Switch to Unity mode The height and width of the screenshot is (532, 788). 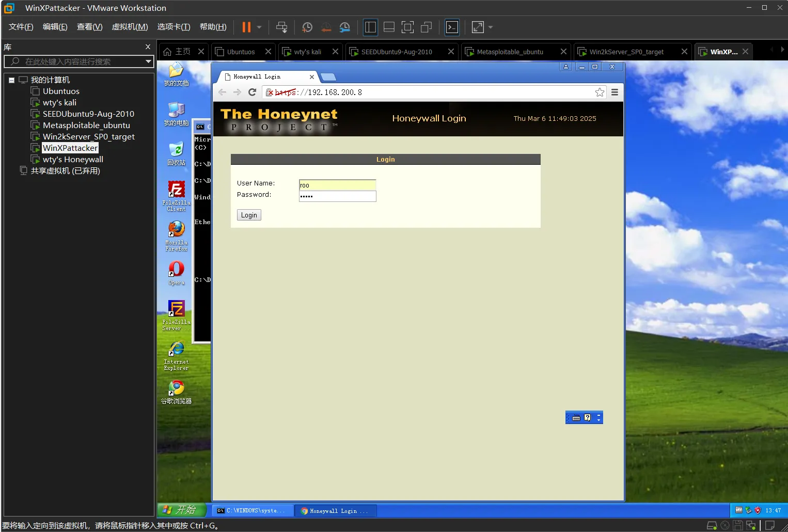[x=427, y=27]
